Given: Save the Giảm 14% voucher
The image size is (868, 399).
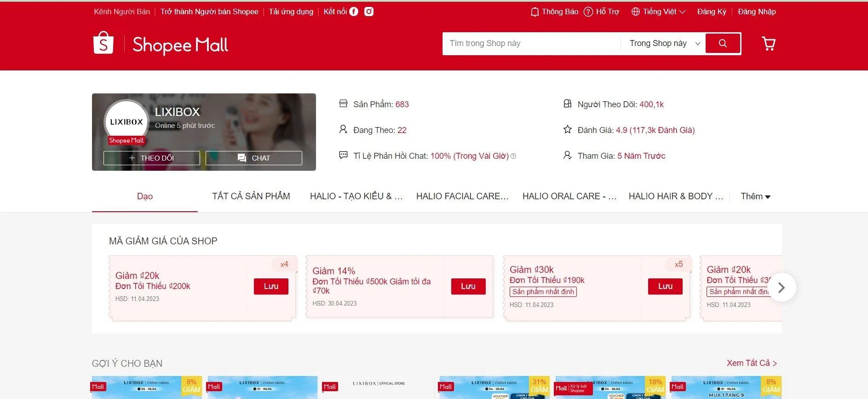Looking at the screenshot, I should click(x=468, y=286).
